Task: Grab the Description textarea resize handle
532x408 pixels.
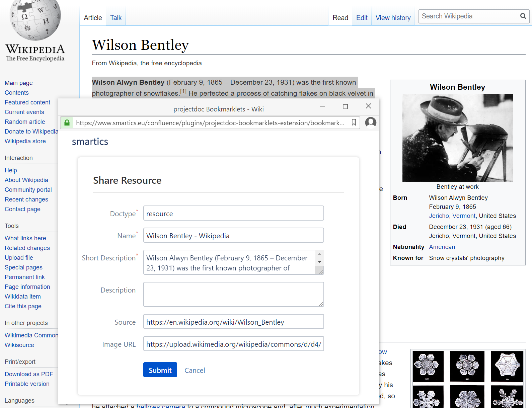Action: click(321, 304)
